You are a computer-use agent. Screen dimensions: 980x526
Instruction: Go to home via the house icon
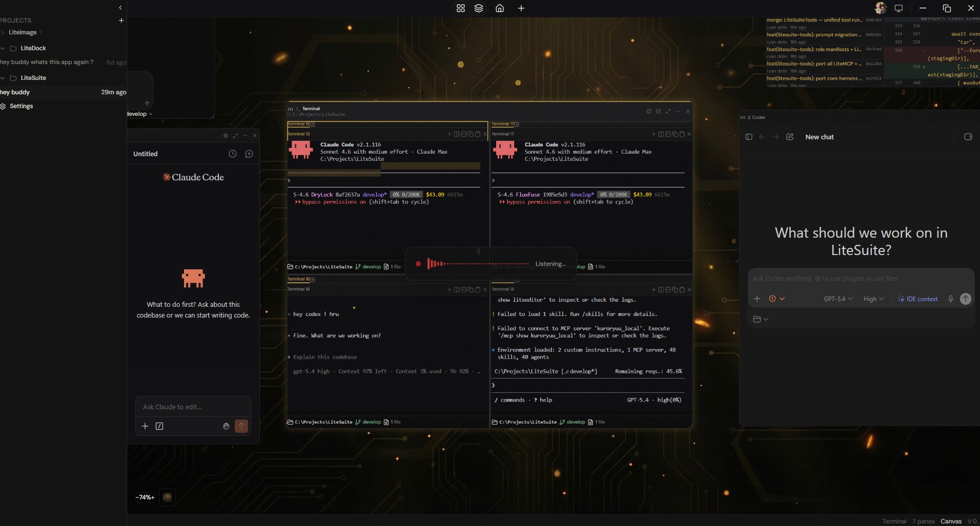click(x=500, y=8)
